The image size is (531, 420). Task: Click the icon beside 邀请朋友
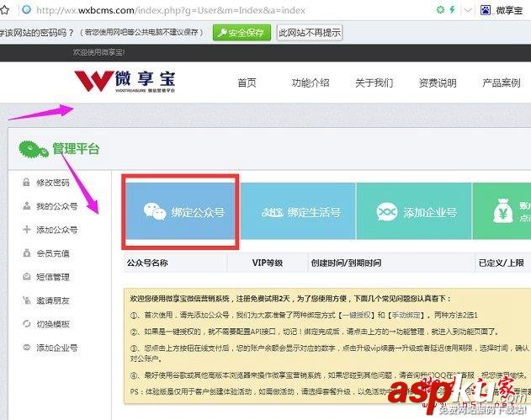(26, 300)
